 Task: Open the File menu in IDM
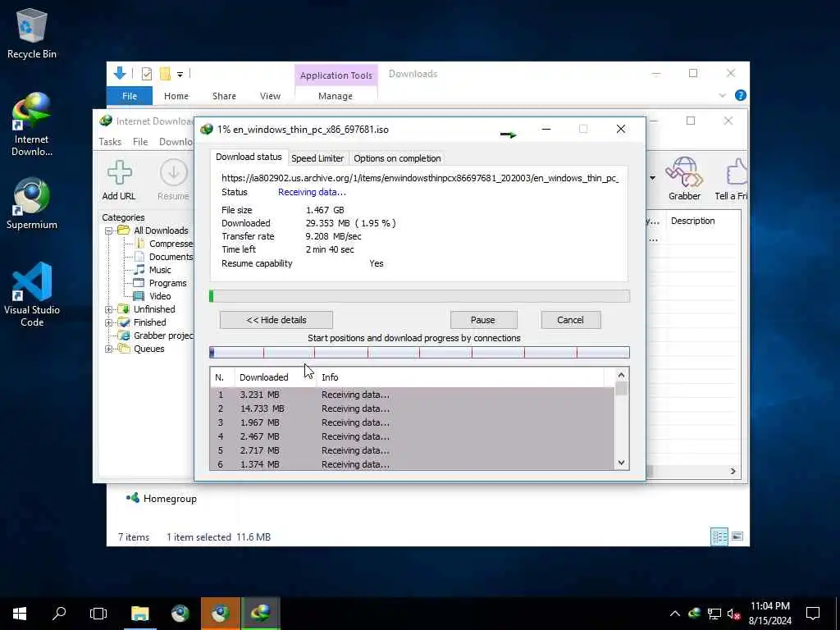point(140,142)
